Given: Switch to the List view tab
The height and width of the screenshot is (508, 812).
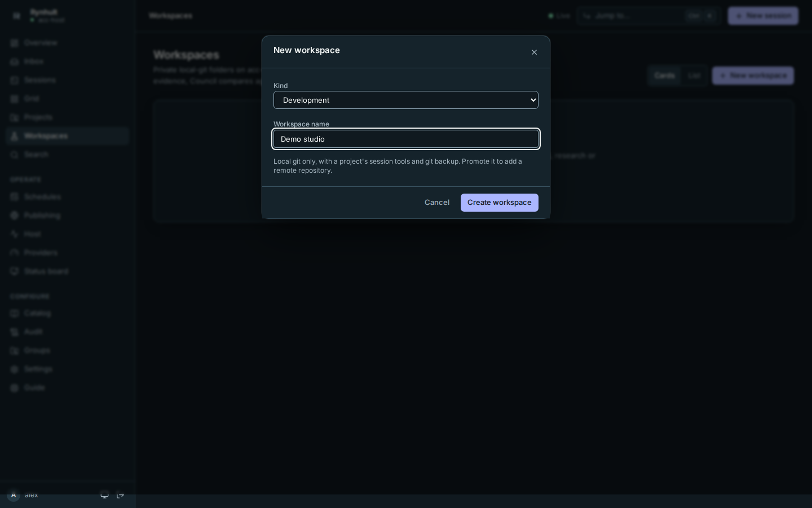Looking at the screenshot, I should tap(694, 76).
